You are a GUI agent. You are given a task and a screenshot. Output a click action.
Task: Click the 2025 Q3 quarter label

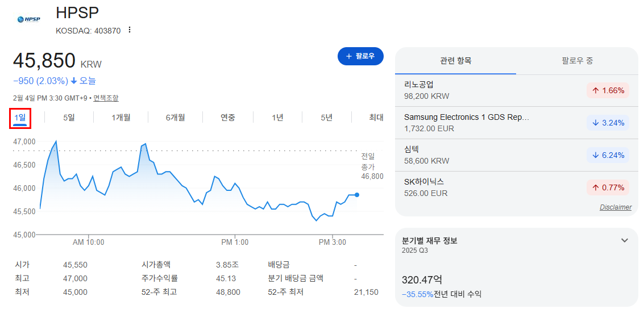point(415,251)
